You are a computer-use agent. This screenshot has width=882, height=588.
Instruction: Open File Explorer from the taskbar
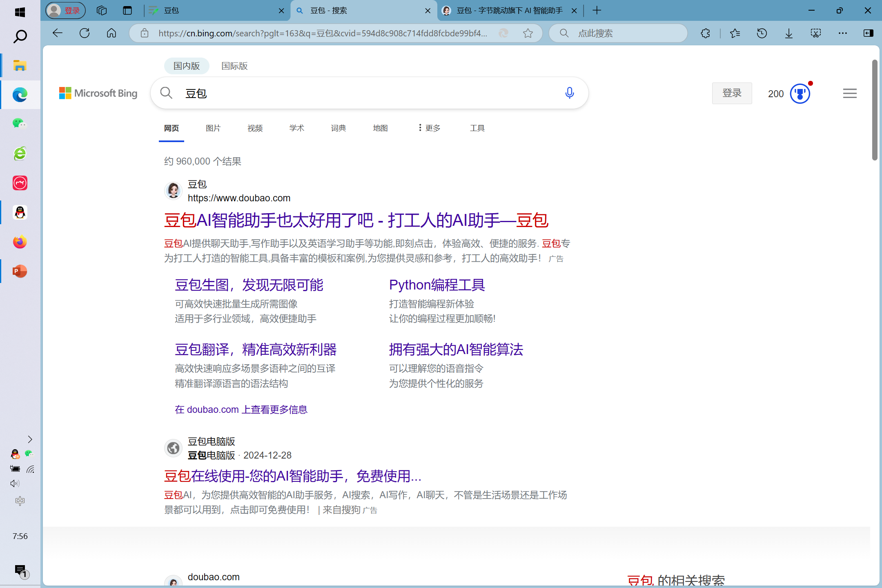point(20,65)
